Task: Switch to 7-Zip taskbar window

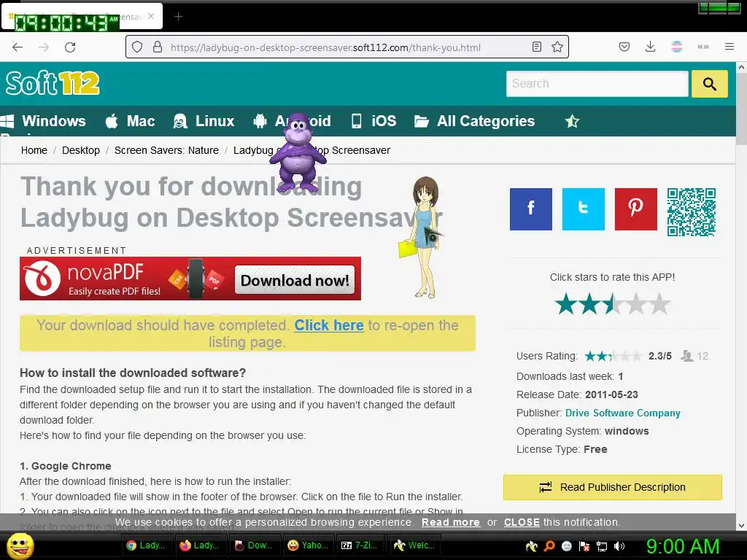Action: 363,545
